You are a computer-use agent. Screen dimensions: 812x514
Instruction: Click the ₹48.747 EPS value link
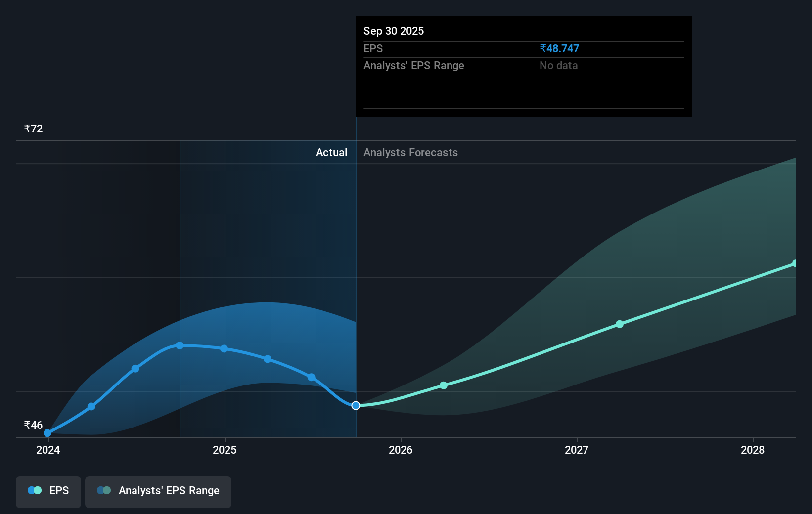pyautogui.click(x=559, y=48)
